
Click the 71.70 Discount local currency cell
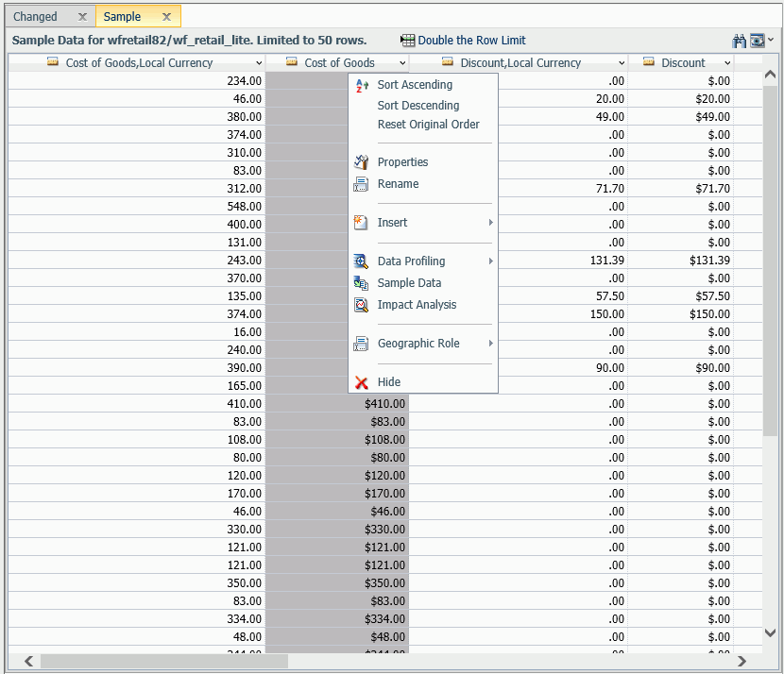pos(519,189)
